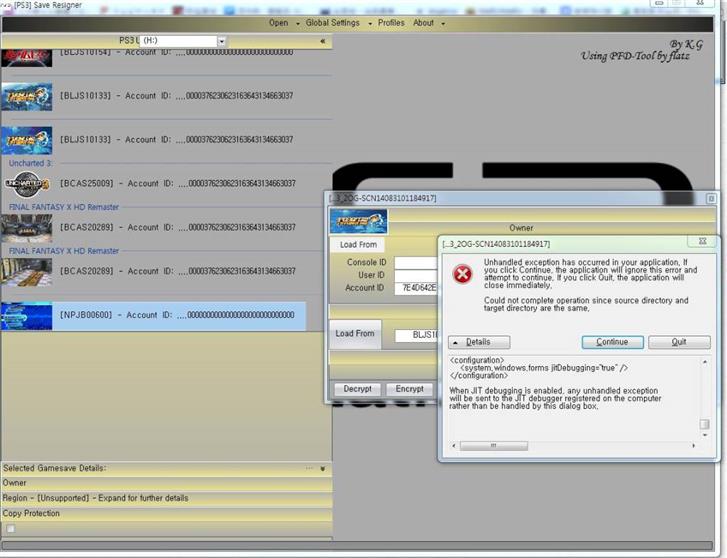Expand the Owner section
Viewport: 727px width, 558px height.
(x=167, y=483)
